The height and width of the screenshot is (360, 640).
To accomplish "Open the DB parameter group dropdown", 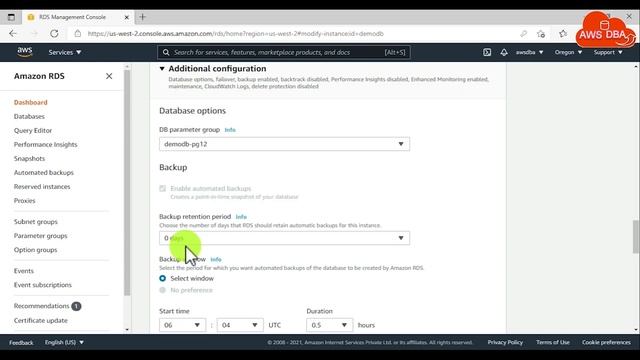I will pyautogui.click(x=284, y=144).
